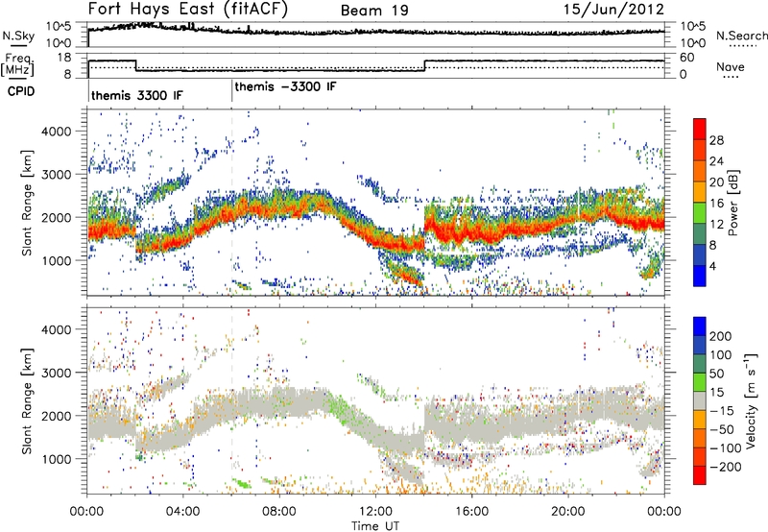Click the "12:00" time axis label
The image size is (768, 532).
pyautogui.click(x=375, y=512)
